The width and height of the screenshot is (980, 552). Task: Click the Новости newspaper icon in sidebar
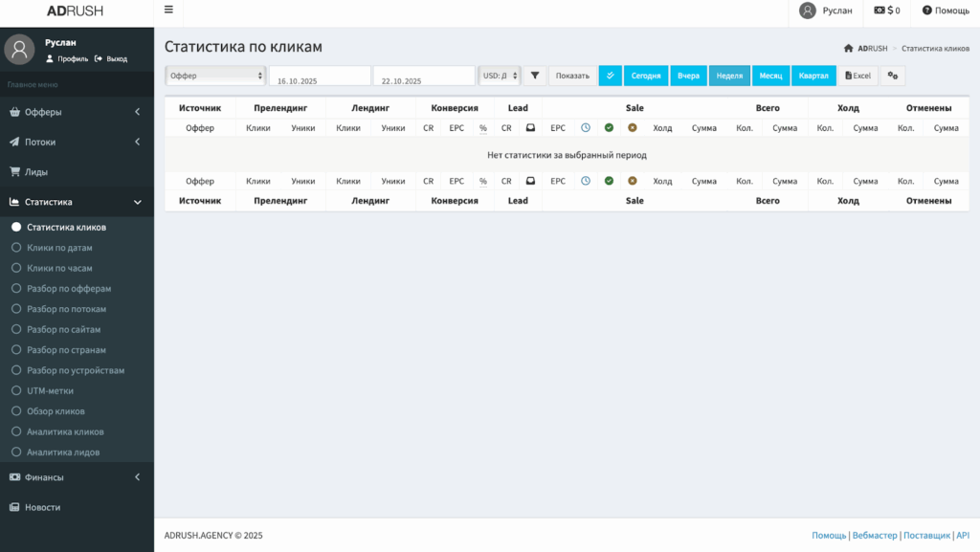[x=14, y=507]
